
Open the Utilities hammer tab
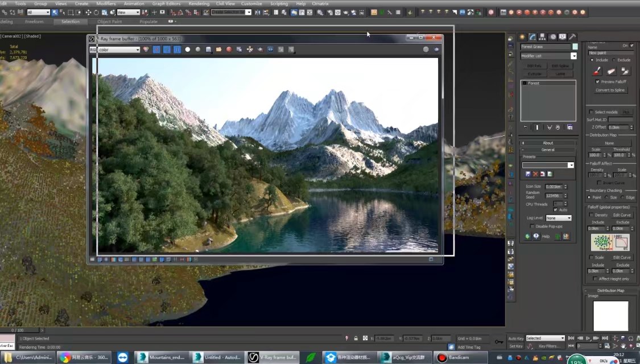click(x=572, y=37)
